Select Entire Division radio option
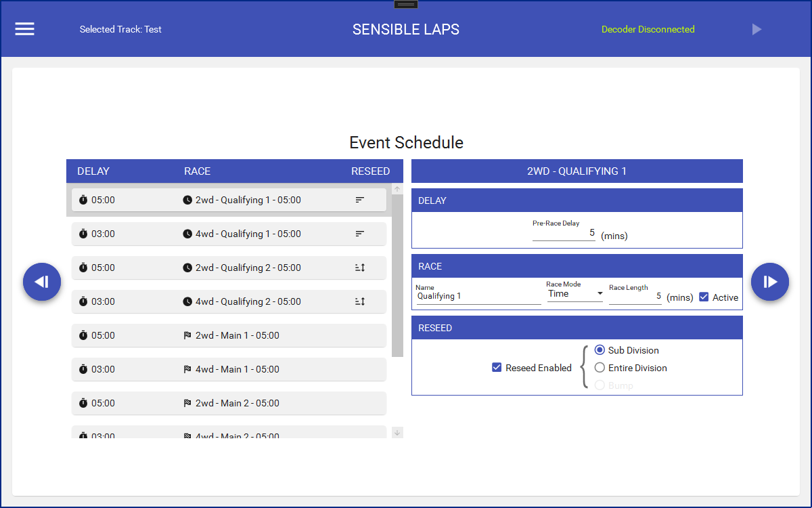The width and height of the screenshot is (812, 508). [x=600, y=368]
